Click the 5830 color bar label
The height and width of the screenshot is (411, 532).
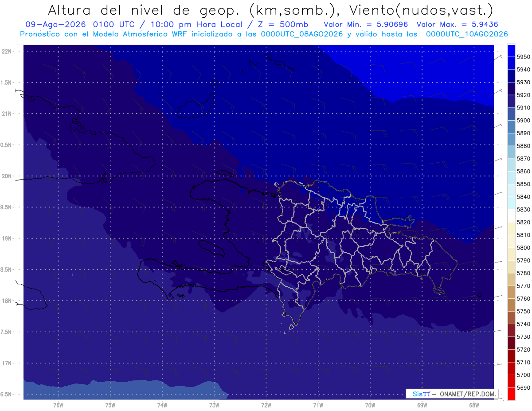coord(524,209)
